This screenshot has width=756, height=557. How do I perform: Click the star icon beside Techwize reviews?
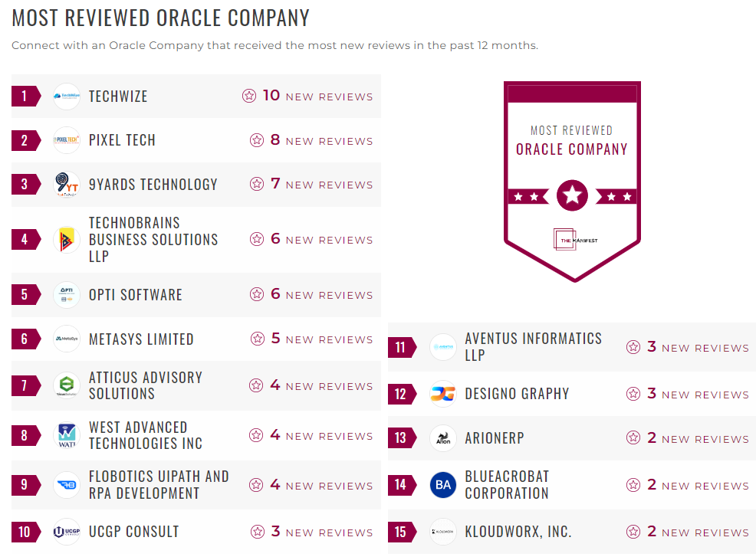[x=249, y=97]
